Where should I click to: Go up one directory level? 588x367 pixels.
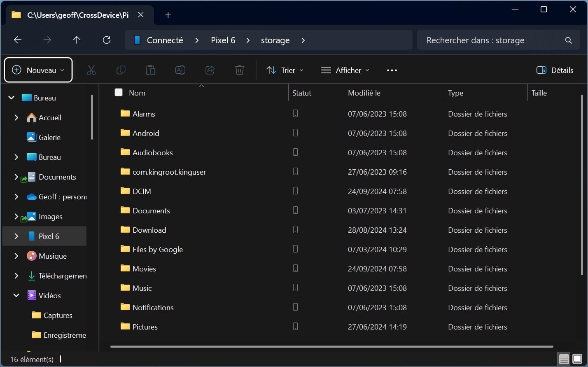pyautogui.click(x=77, y=40)
